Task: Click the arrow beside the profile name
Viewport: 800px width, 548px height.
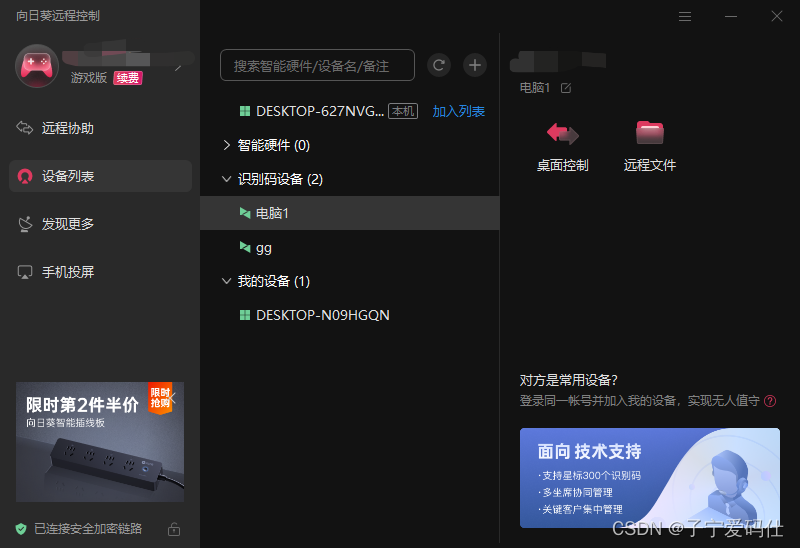Action: [178, 68]
